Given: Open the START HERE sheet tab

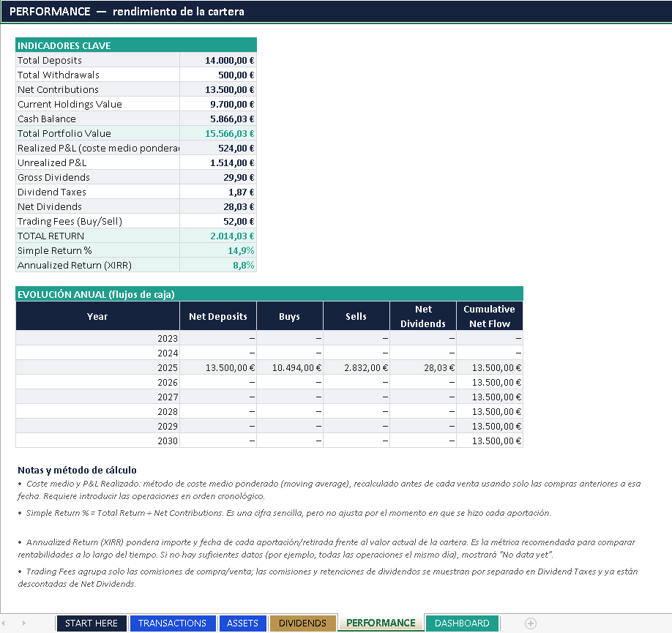Looking at the screenshot, I should click(x=92, y=623).
